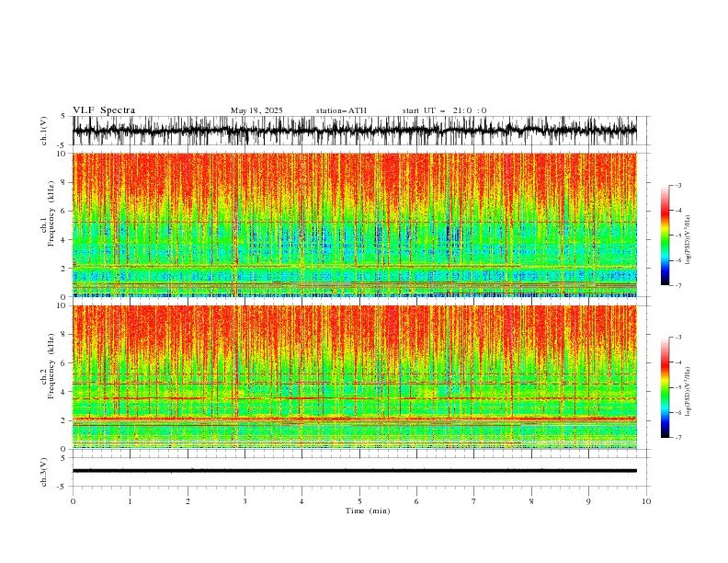
Task: Click the ch.3 voltage waveform trace
Action: pos(354,471)
